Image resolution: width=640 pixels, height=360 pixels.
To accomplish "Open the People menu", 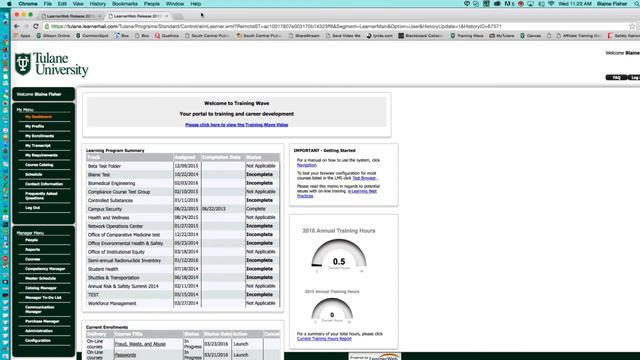I will 152,4.
